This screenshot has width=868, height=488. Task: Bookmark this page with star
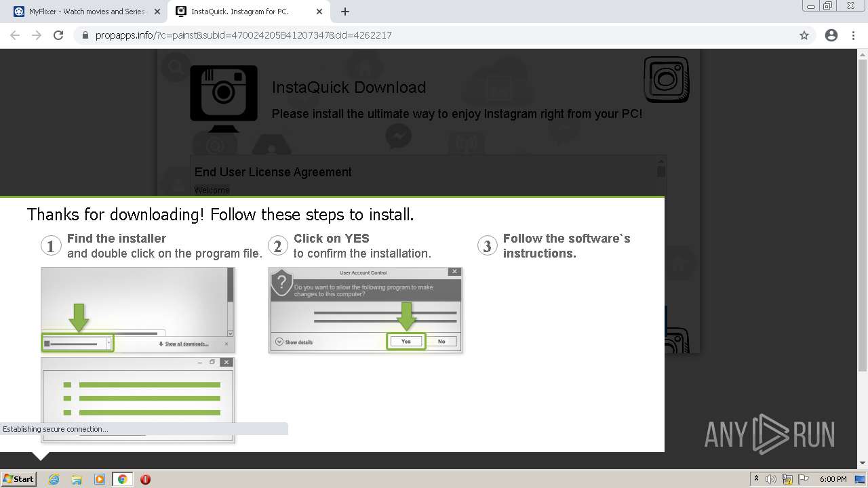coord(804,35)
